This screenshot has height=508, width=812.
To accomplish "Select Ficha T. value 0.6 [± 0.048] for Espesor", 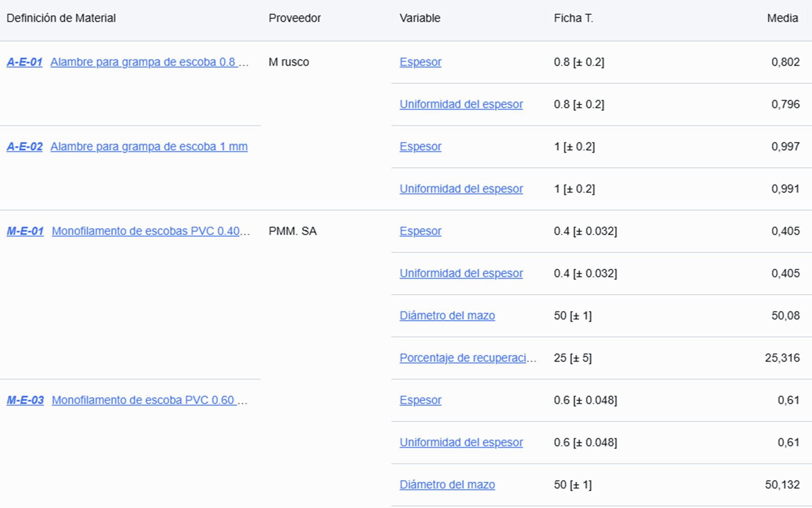I will [x=586, y=400].
